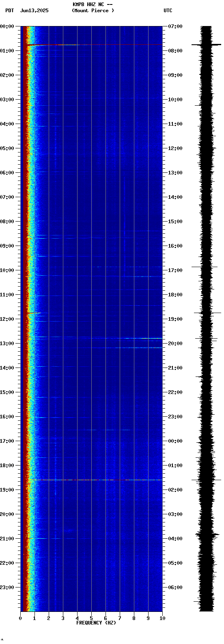This screenshot has width=224, height=644.
Task: Click the 09:00 UTC right axis label
Action: tap(175, 75)
